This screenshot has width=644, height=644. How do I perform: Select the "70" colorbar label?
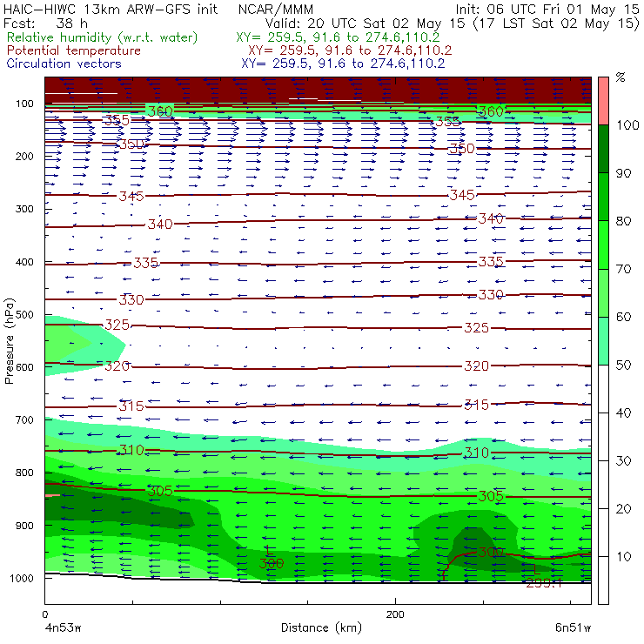point(623,269)
